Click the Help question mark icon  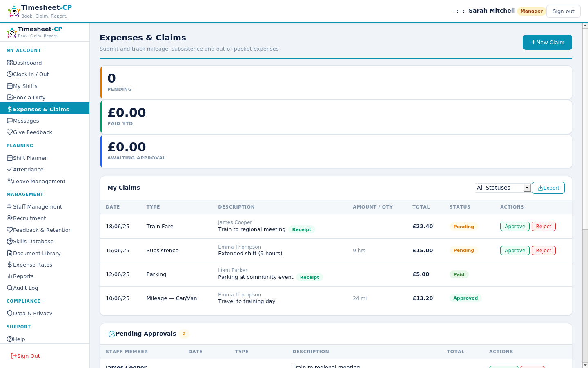coord(10,339)
